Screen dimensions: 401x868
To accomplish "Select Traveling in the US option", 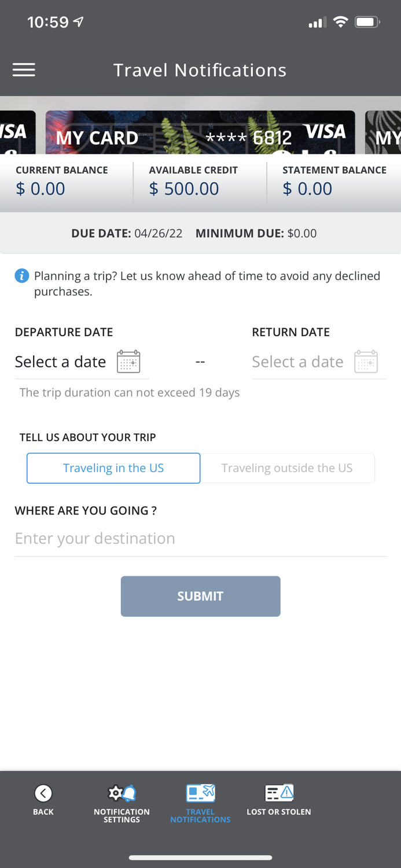I will (x=113, y=468).
